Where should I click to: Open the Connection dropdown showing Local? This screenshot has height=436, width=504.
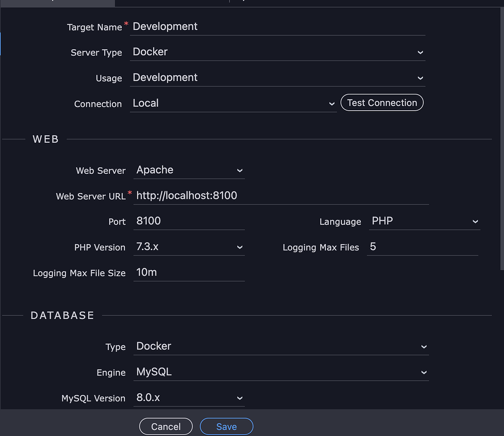231,103
